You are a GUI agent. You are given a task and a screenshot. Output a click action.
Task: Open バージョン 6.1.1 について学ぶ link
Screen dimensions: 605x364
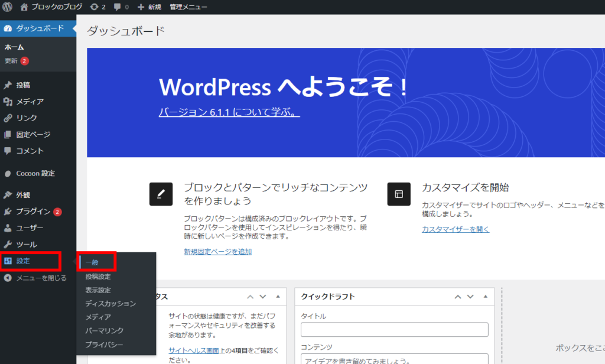pyautogui.click(x=229, y=112)
